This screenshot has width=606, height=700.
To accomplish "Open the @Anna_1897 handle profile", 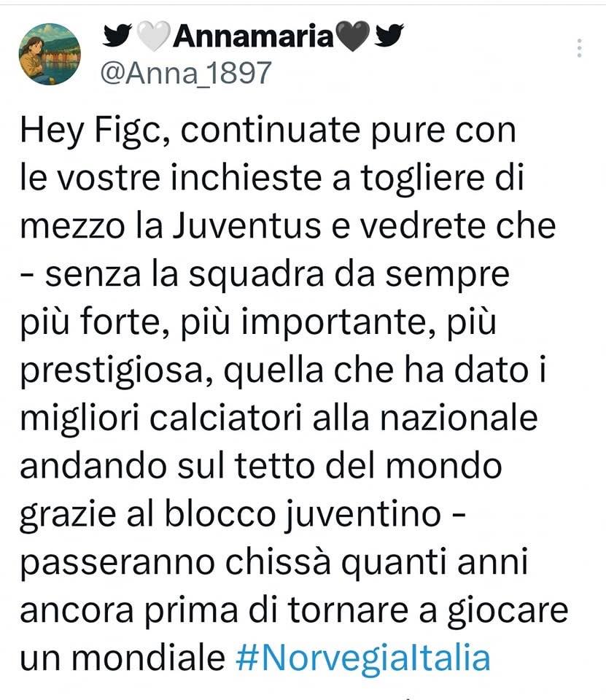I will click(186, 72).
